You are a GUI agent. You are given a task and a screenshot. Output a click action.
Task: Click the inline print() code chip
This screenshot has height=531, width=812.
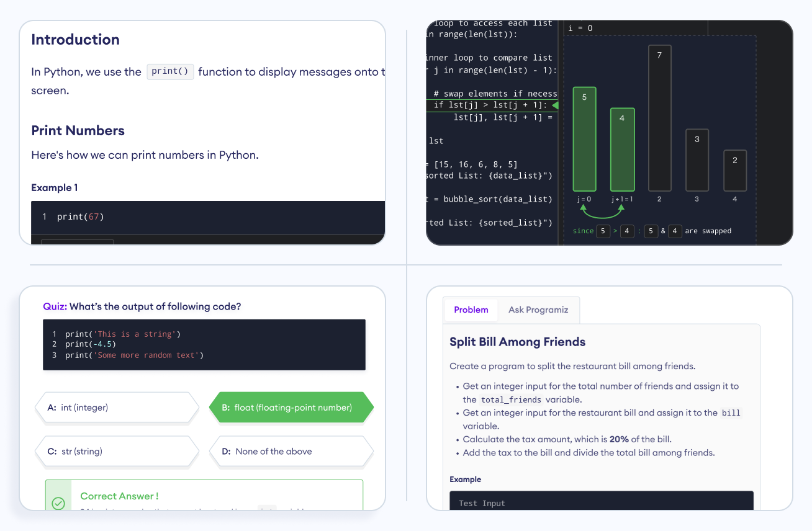pos(170,71)
